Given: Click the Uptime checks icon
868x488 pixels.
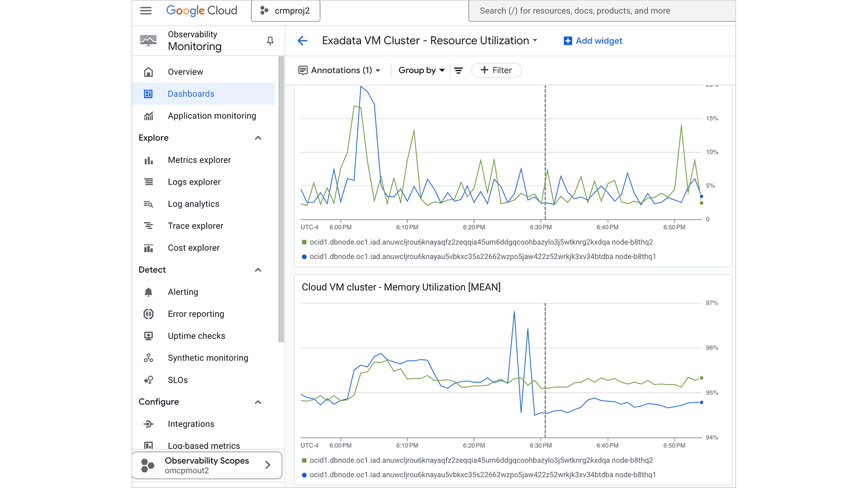Looking at the screenshot, I should point(148,336).
